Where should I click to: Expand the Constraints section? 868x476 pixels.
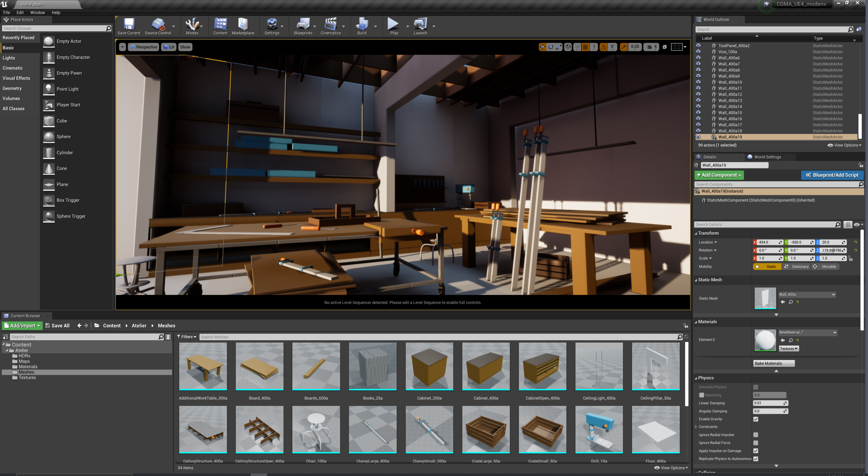coord(696,427)
